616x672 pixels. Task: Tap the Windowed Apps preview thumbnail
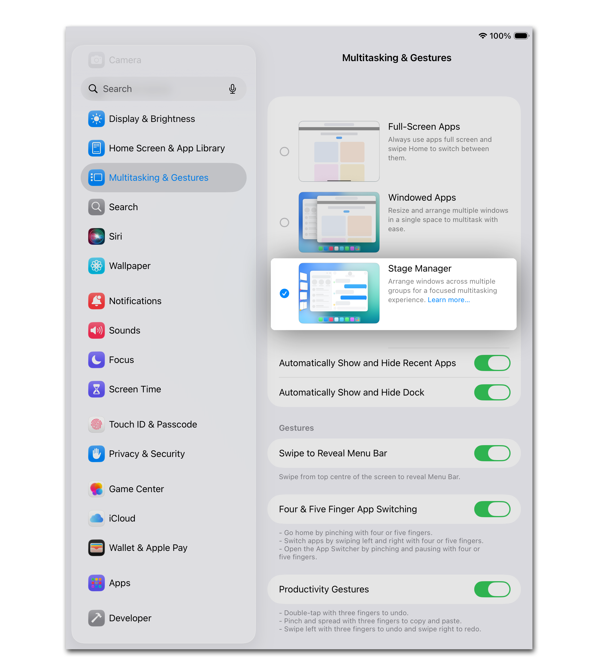click(x=339, y=222)
